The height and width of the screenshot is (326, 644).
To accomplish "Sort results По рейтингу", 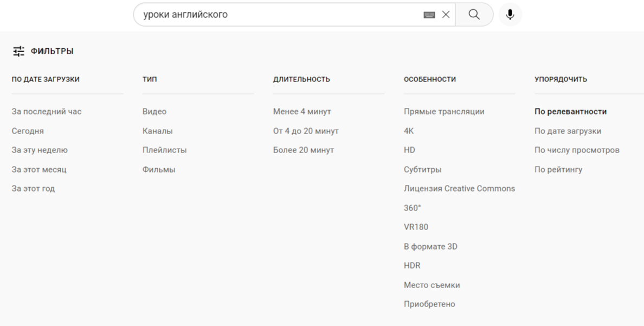I will pyautogui.click(x=558, y=169).
